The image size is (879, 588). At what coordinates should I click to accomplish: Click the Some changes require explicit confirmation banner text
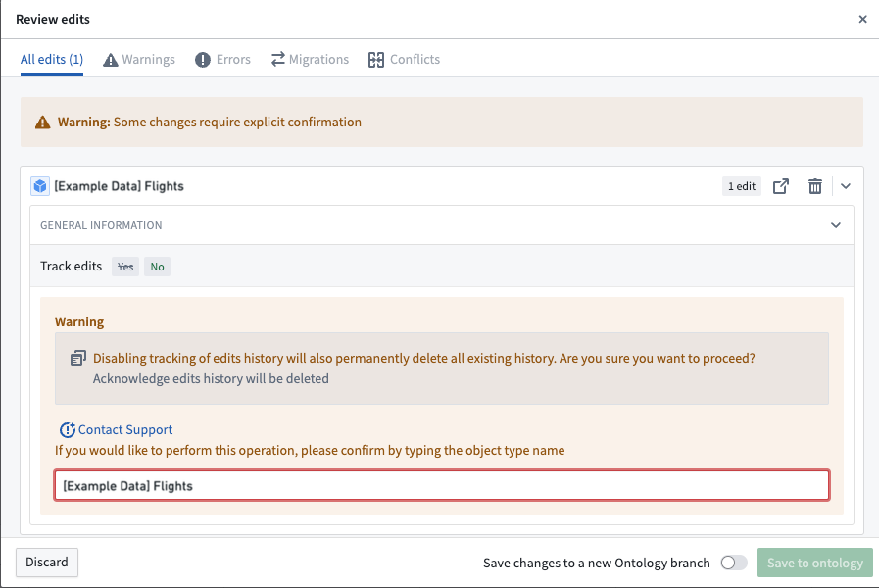point(237,122)
